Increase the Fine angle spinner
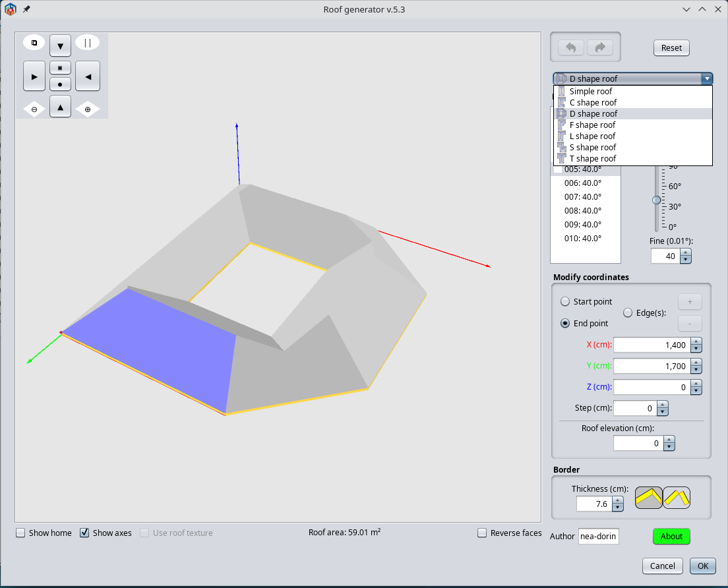The height and width of the screenshot is (588, 728). [685, 252]
